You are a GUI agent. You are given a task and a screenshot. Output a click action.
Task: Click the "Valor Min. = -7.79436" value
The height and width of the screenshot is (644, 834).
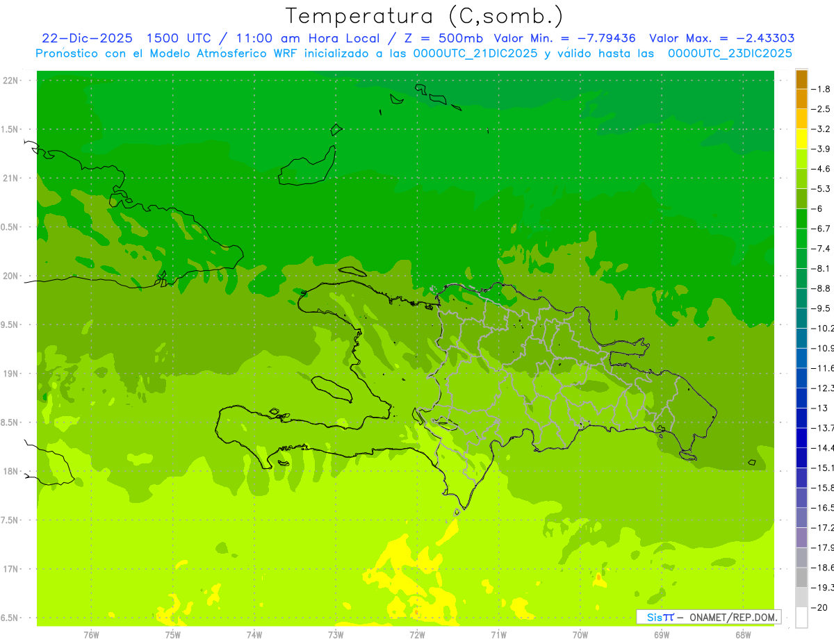coord(564,38)
